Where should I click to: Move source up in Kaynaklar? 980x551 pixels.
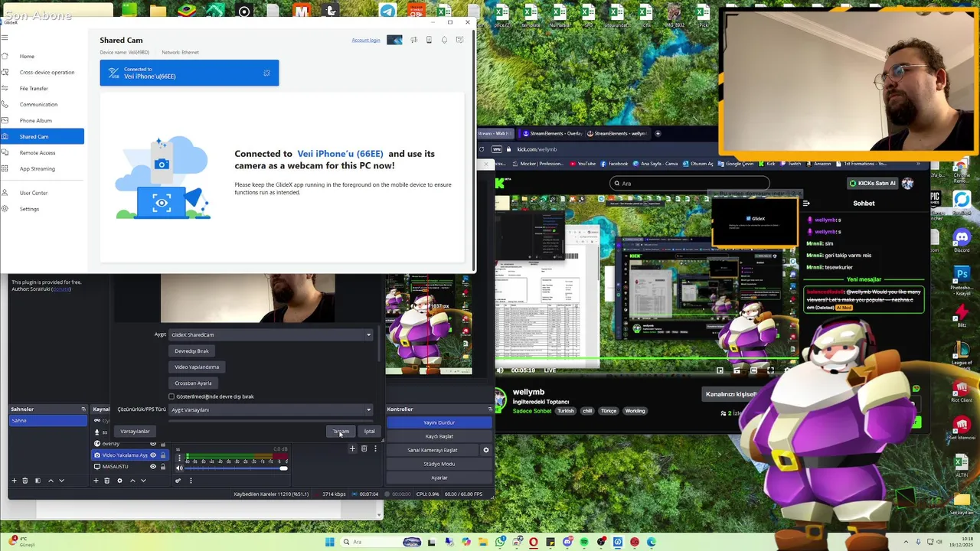click(132, 481)
